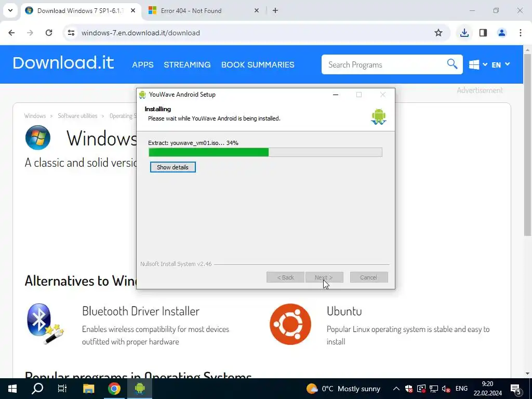Click the Show details button in the installer

click(172, 167)
